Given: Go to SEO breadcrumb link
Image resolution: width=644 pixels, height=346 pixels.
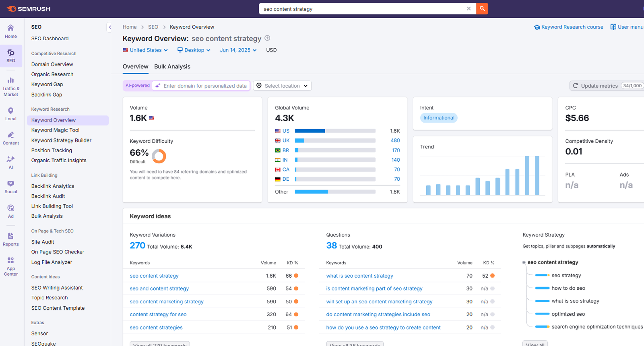Looking at the screenshot, I should 153,27.
